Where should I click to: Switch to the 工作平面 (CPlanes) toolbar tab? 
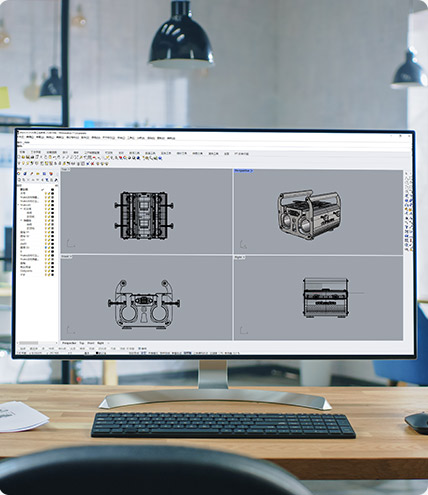[x=36, y=153]
